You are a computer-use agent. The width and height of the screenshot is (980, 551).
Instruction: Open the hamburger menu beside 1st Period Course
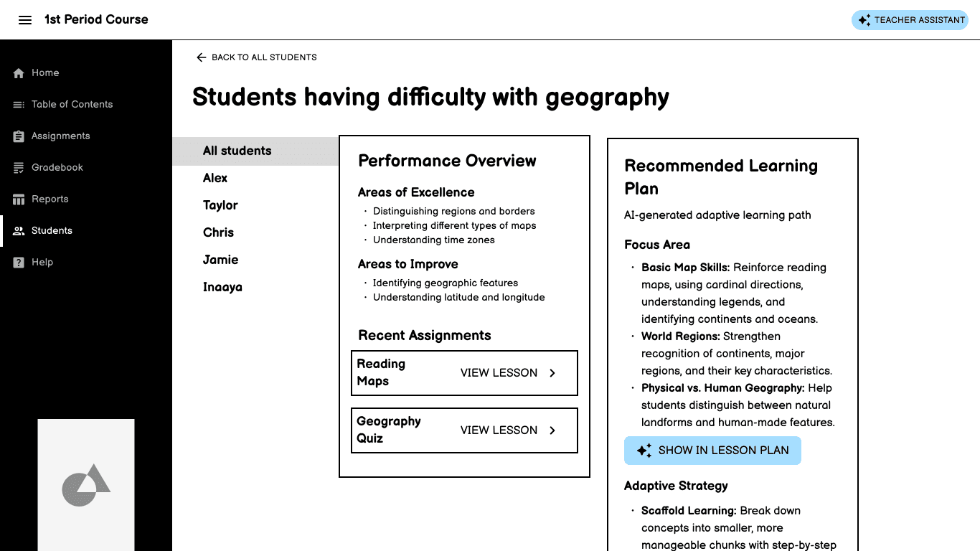click(25, 19)
